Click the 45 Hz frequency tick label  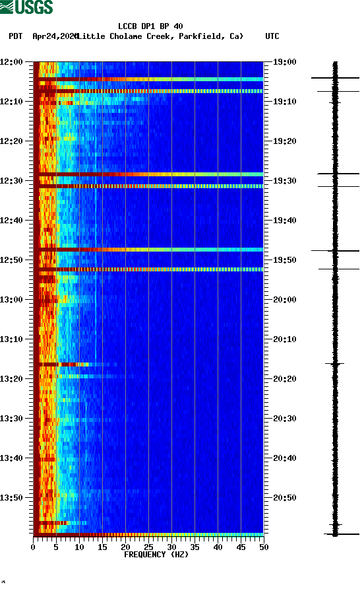(x=241, y=547)
